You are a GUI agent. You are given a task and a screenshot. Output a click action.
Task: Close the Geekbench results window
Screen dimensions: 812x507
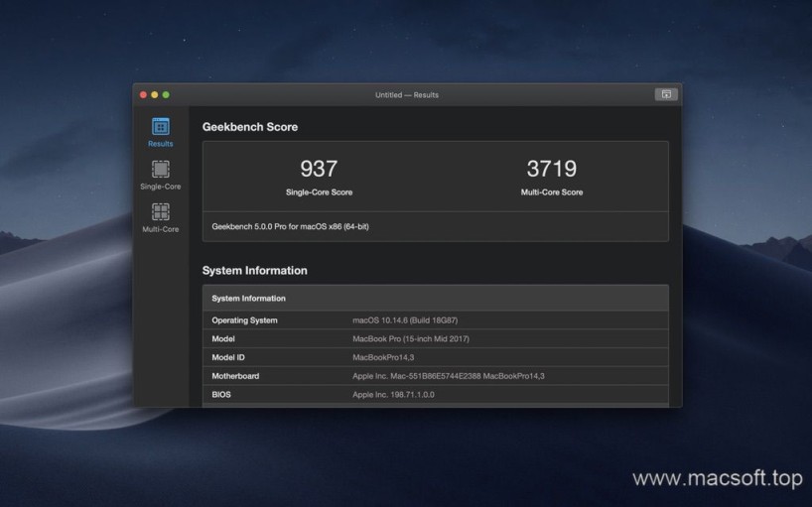click(x=143, y=95)
